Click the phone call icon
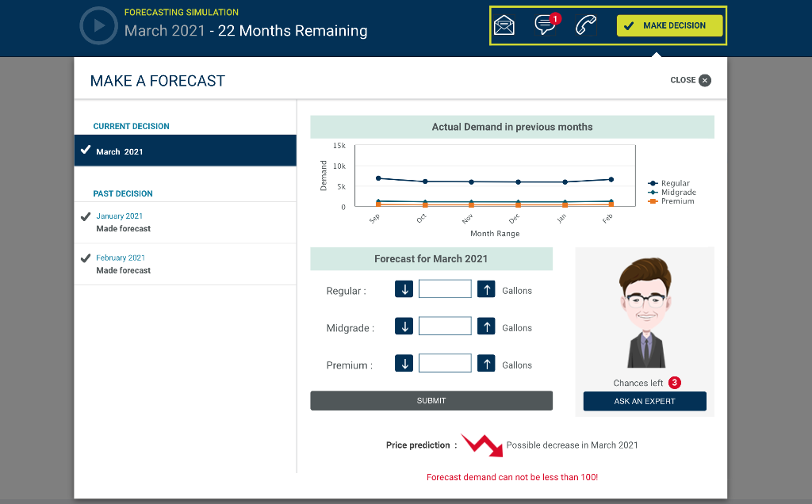The width and height of the screenshot is (812, 504). tap(586, 25)
